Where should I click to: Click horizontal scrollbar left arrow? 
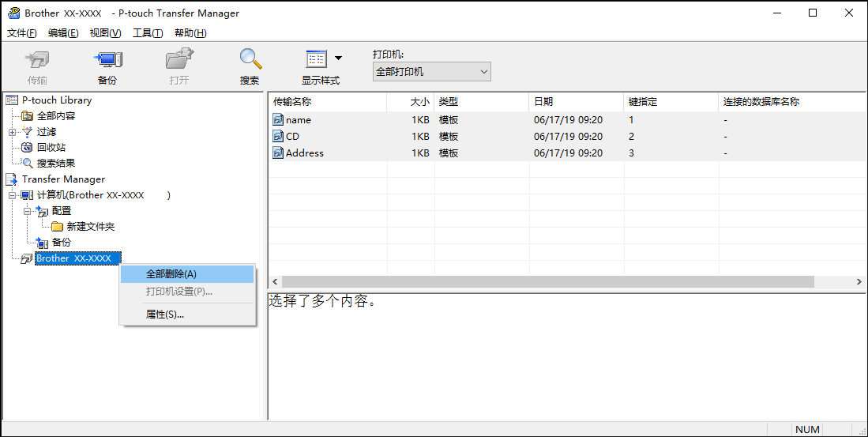pos(275,282)
